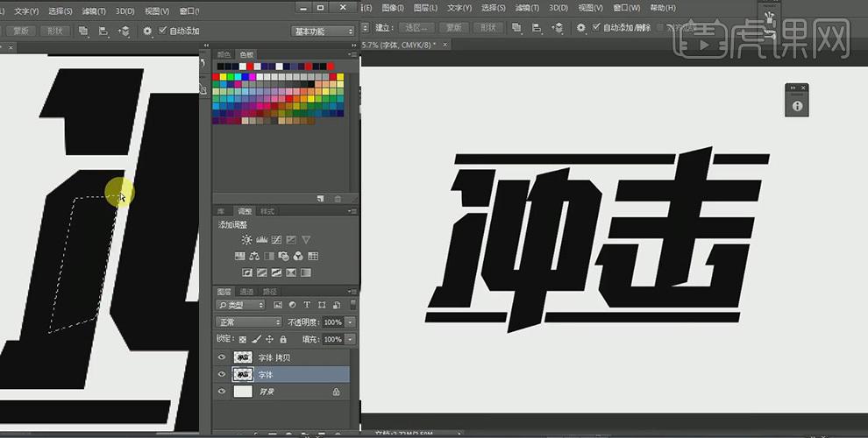Filter layers by smart objects icon
This screenshot has width=868, height=438.
point(336,305)
